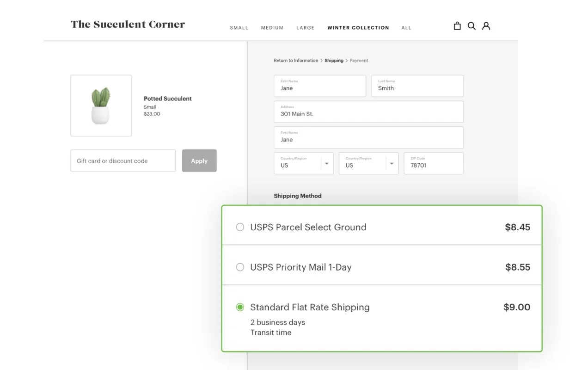Open the ALL products tab
Viewport: 588px width, 370px height.
coord(406,28)
